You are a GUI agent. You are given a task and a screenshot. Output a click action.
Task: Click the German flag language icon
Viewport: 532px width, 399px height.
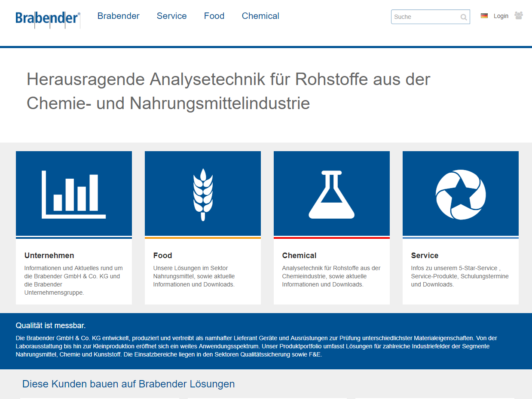pyautogui.click(x=484, y=16)
